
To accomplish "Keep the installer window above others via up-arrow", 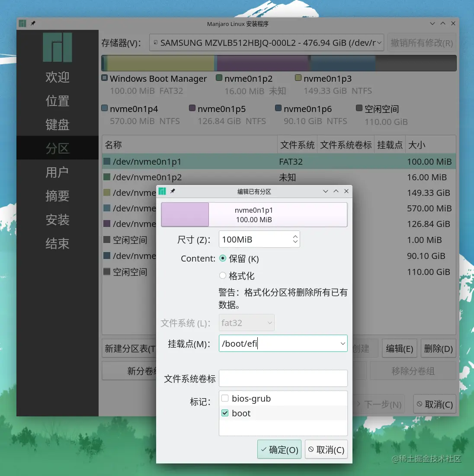I will 443,23.
